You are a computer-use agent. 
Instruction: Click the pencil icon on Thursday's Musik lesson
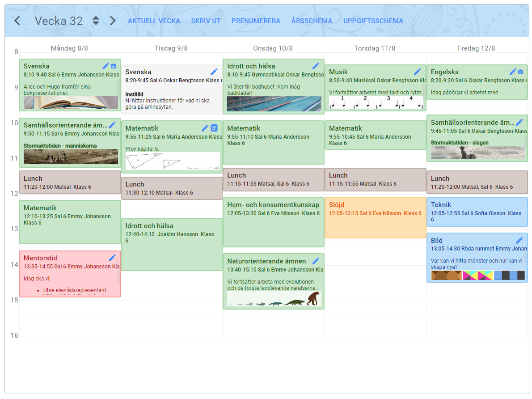[x=418, y=72]
